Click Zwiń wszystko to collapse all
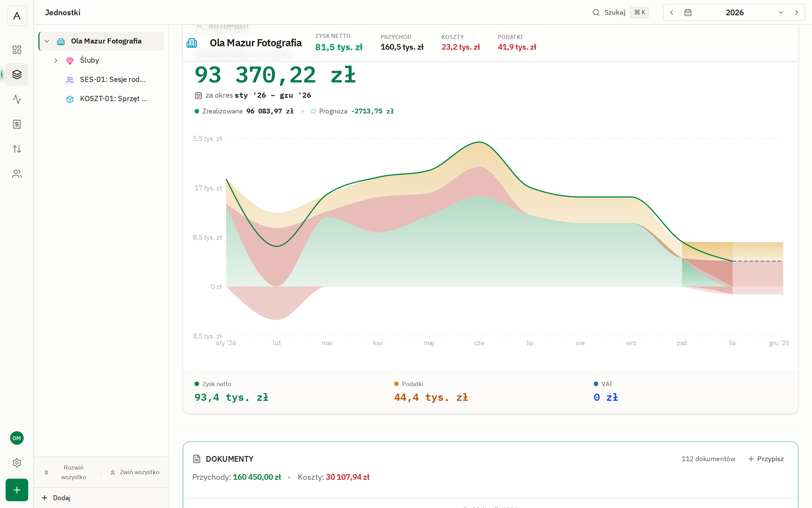The width and height of the screenshot is (812, 508). [x=134, y=472]
